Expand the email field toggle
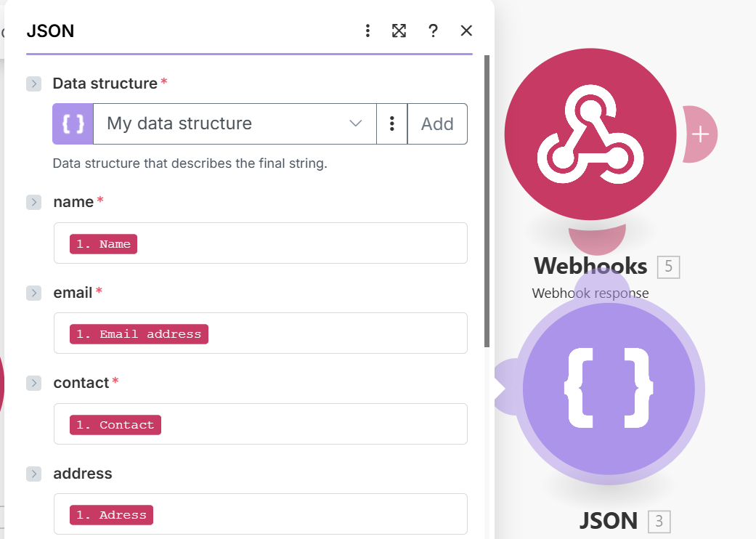The height and width of the screenshot is (539, 756). (x=33, y=293)
